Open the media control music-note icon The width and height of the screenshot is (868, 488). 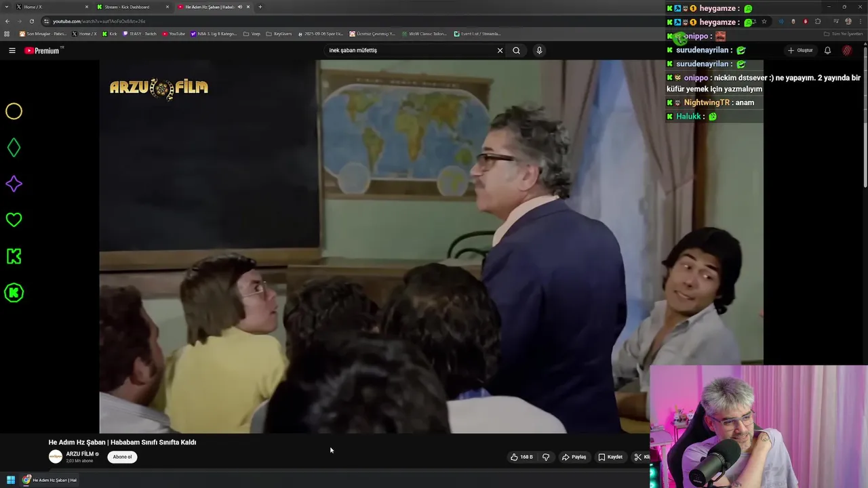click(835, 21)
